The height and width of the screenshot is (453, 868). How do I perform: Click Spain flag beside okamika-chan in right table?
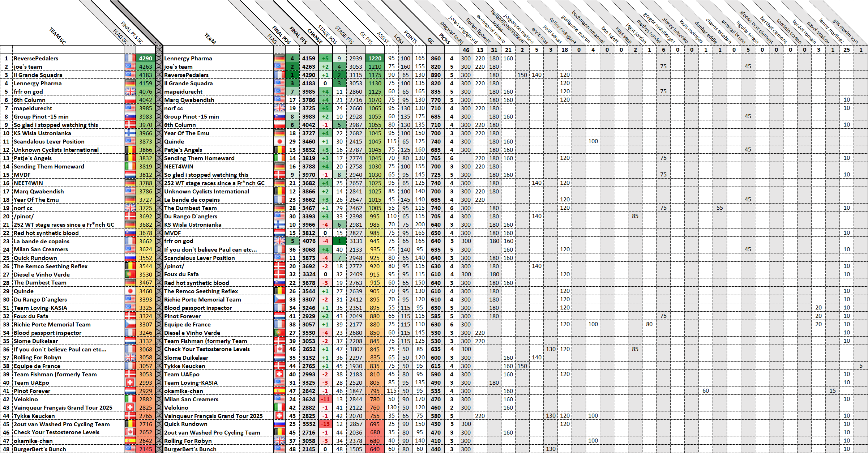279,391
